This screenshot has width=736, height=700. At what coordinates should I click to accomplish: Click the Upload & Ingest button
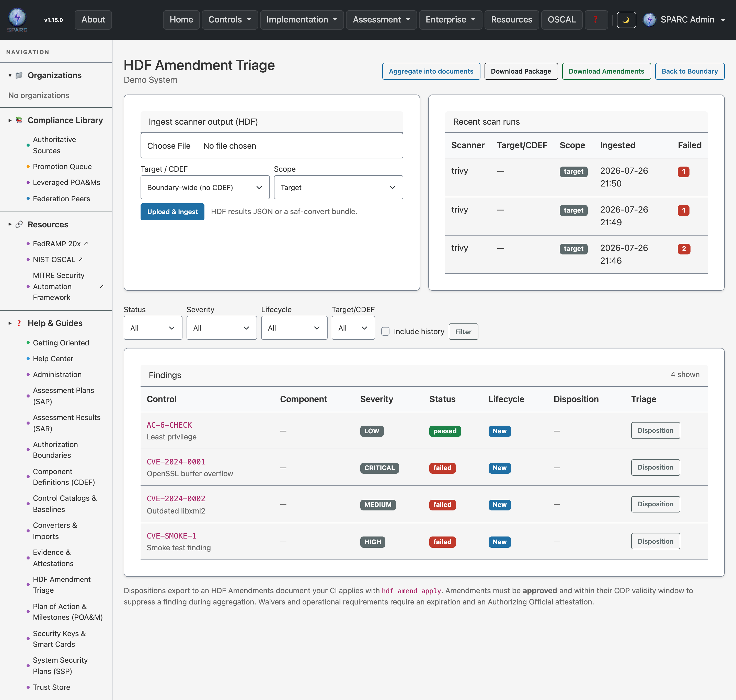tap(172, 212)
